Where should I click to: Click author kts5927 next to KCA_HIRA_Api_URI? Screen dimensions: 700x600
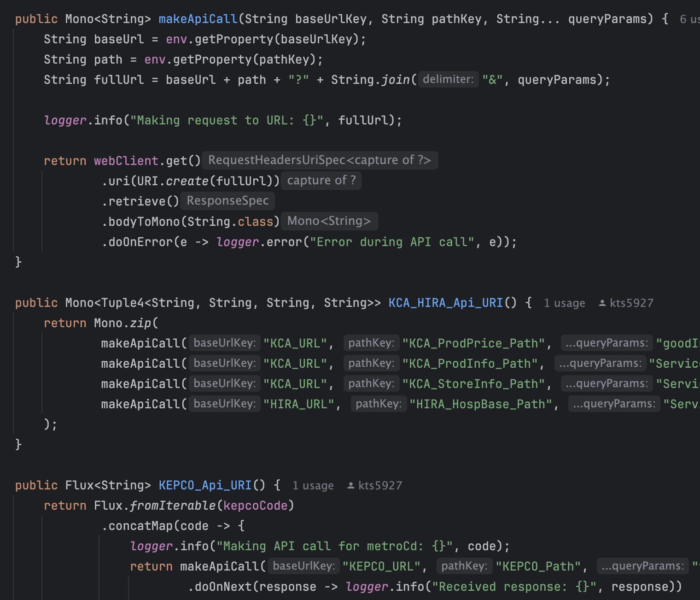point(631,303)
